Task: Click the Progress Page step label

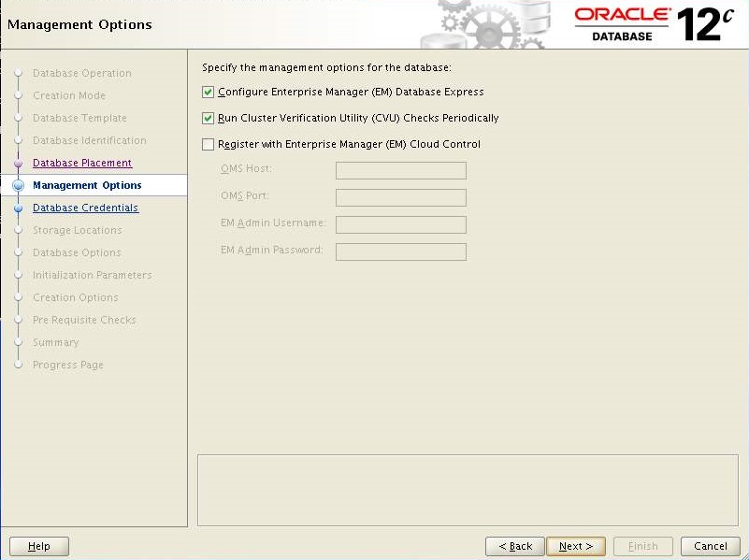Action: [x=68, y=365]
